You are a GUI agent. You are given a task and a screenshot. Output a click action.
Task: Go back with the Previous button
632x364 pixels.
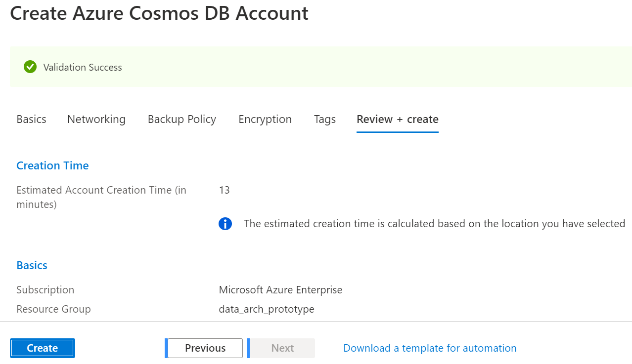[205, 348]
